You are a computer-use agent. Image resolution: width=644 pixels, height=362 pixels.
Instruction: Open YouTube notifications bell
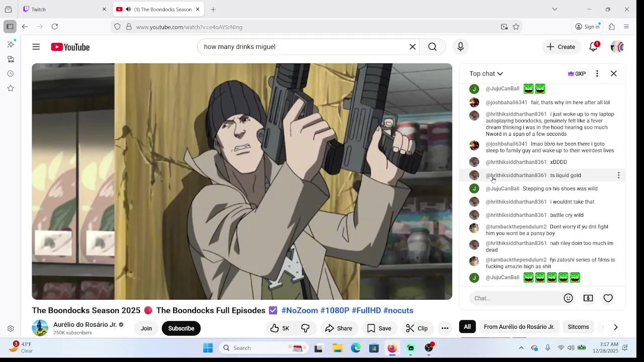point(594,47)
